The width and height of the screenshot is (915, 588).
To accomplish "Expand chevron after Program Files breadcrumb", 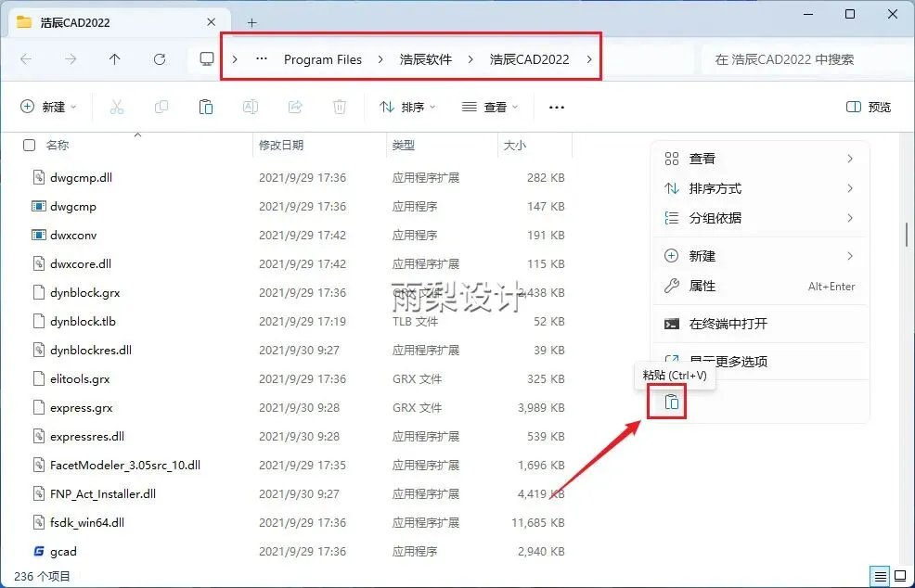I will tap(380, 59).
